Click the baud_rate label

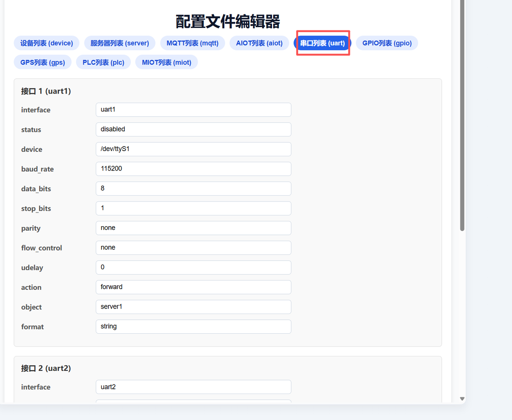(x=37, y=169)
